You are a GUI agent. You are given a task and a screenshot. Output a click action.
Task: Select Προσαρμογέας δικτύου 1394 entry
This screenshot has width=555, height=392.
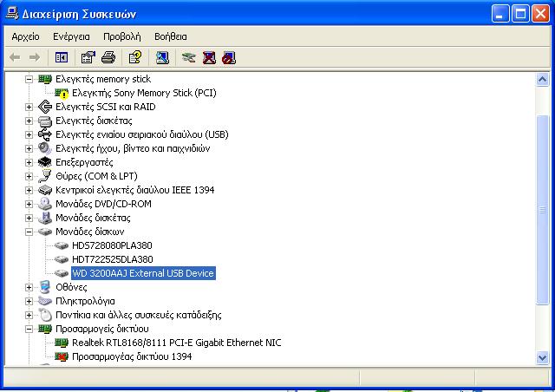[132, 356]
